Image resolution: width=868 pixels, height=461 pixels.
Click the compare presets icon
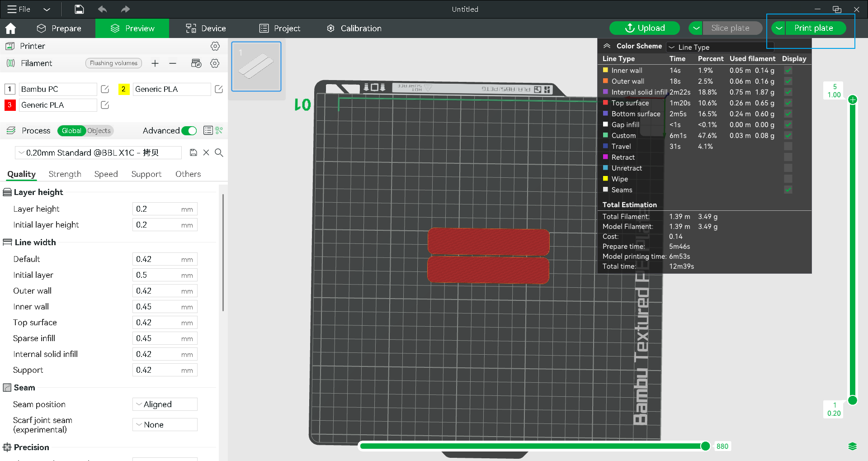pyautogui.click(x=219, y=131)
